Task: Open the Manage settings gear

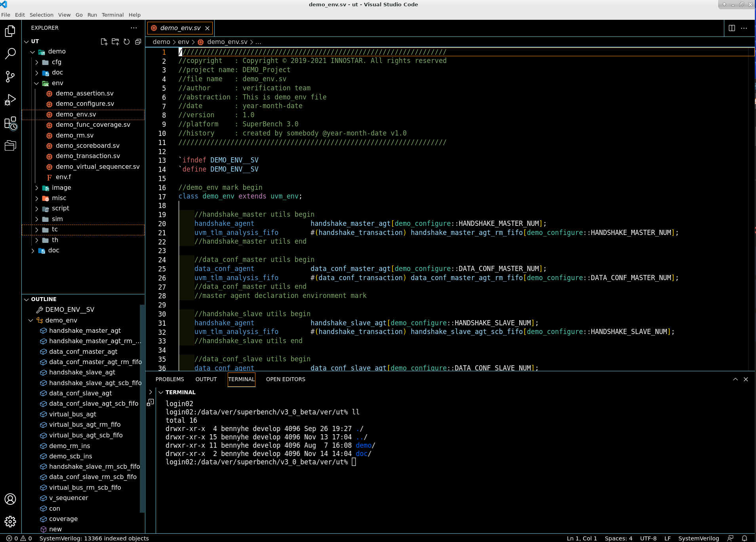Action: [10, 522]
